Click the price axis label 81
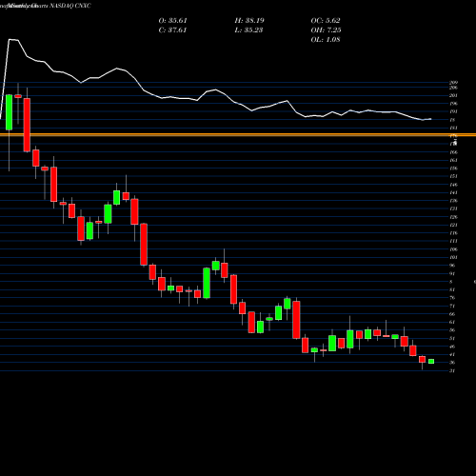 (452, 289)
